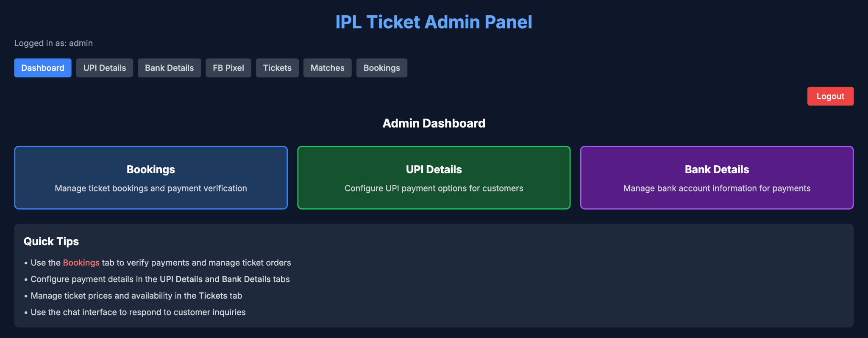The height and width of the screenshot is (338, 868).
Task: Click bold UPI Details text in Quick Tips
Action: (181, 279)
